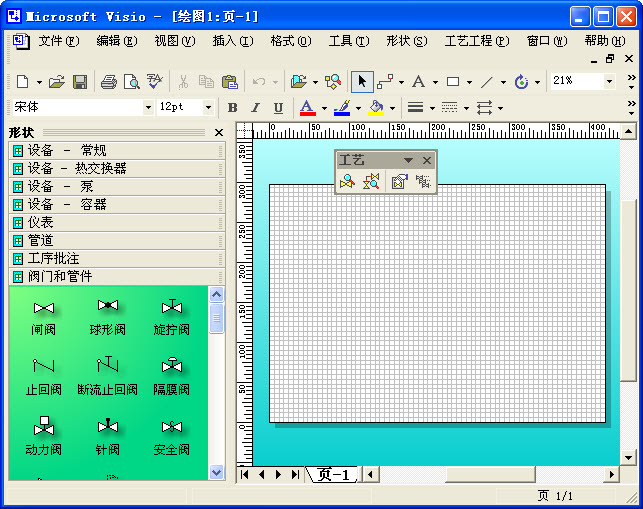The height and width of the screenshot is (509, 643).
Task: Open the 视图(V) menu
Action: pos(175,41)
